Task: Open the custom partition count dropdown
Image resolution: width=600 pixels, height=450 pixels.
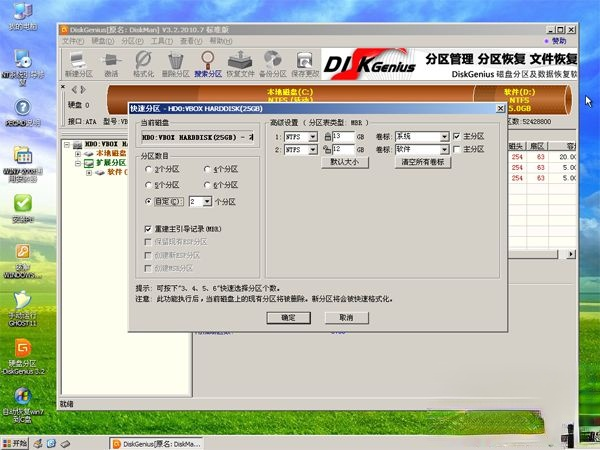Action: point(207,201)
